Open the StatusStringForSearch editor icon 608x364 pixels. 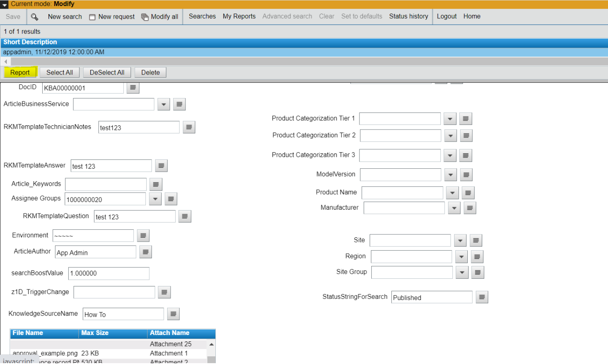[x=482, y=297]
